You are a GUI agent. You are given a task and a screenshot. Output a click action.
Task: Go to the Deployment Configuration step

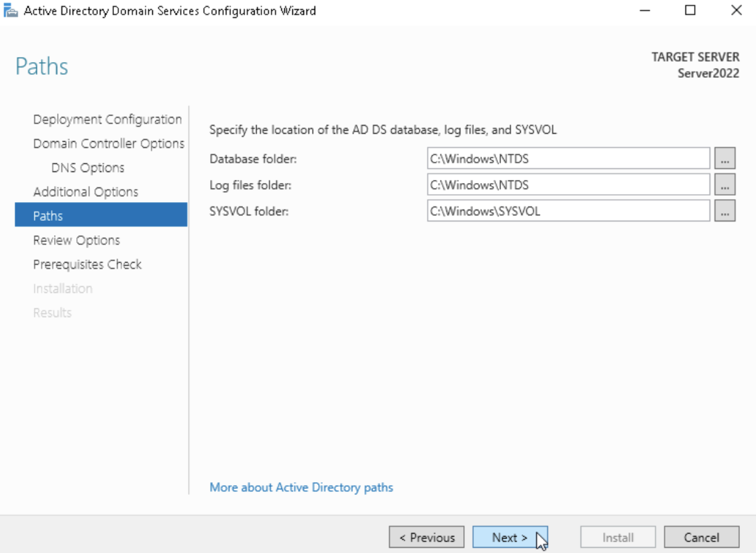point(107,119)
